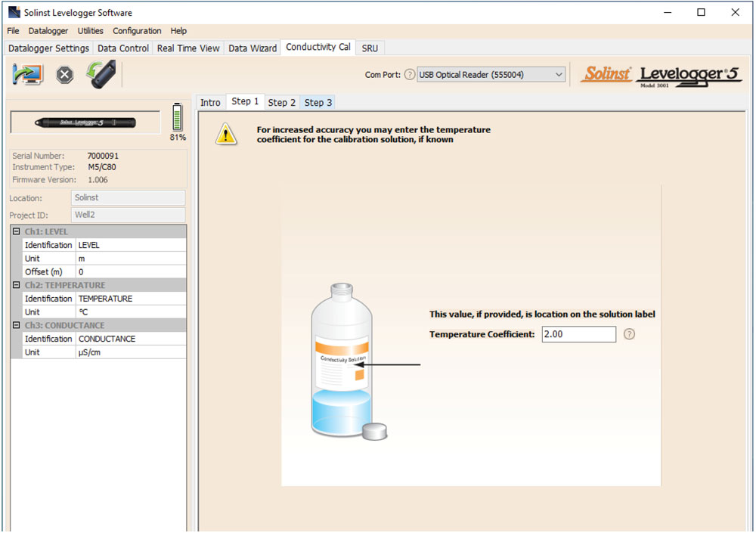Open the Datalogger menu
Image resolution: width=756 pixels, height=533 pixels.
coord(48,31)
